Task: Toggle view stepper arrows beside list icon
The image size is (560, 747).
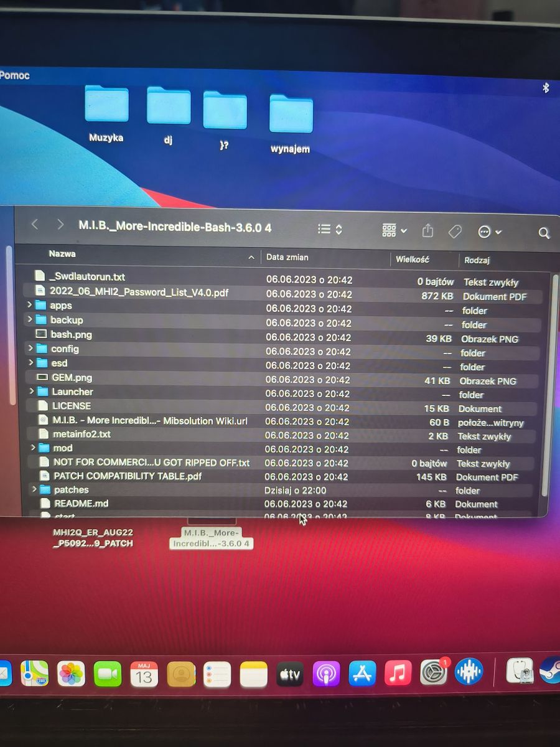Action: click(339, 229)
